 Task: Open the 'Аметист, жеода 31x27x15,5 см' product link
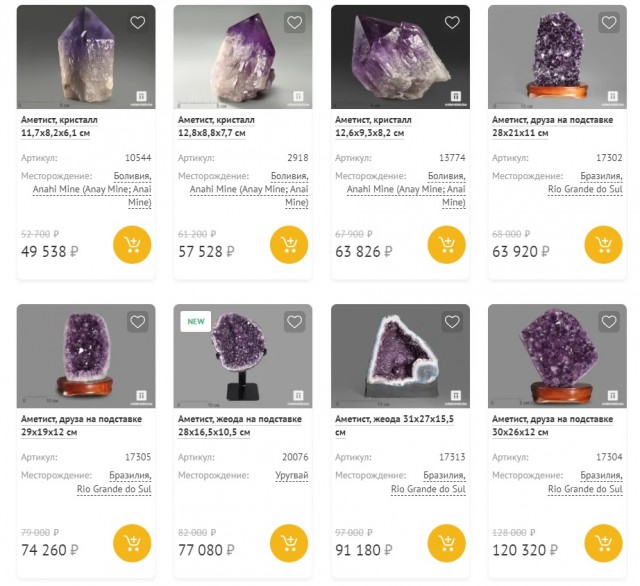(397, 426)
